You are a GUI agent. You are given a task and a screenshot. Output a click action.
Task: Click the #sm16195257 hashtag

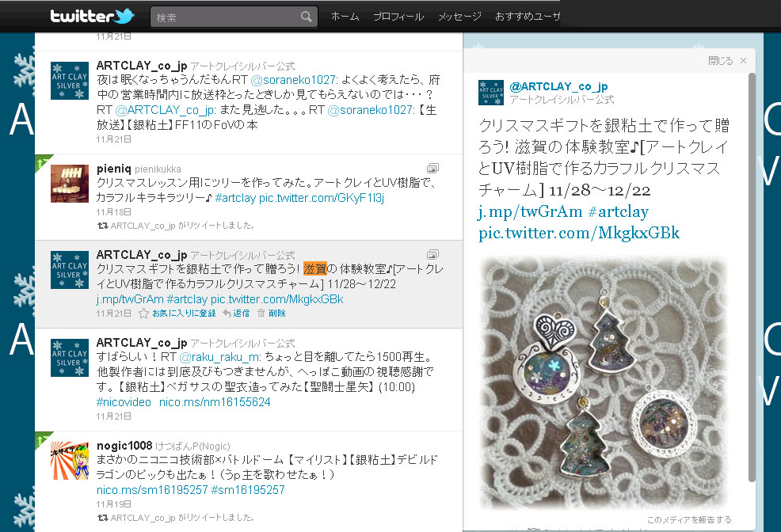tap(248, 490)
